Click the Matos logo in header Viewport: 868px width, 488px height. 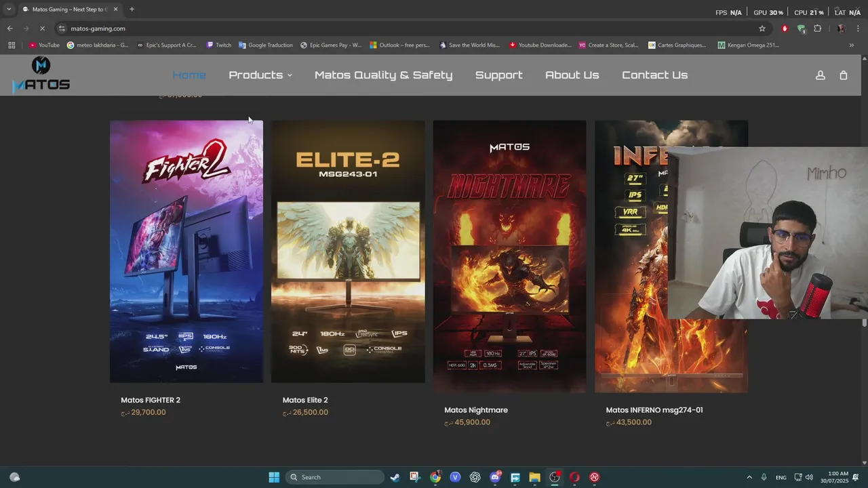(41, 75)
